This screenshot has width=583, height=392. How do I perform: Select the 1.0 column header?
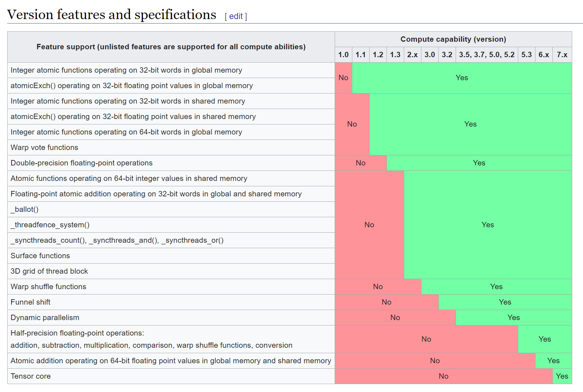coord(343,54)
